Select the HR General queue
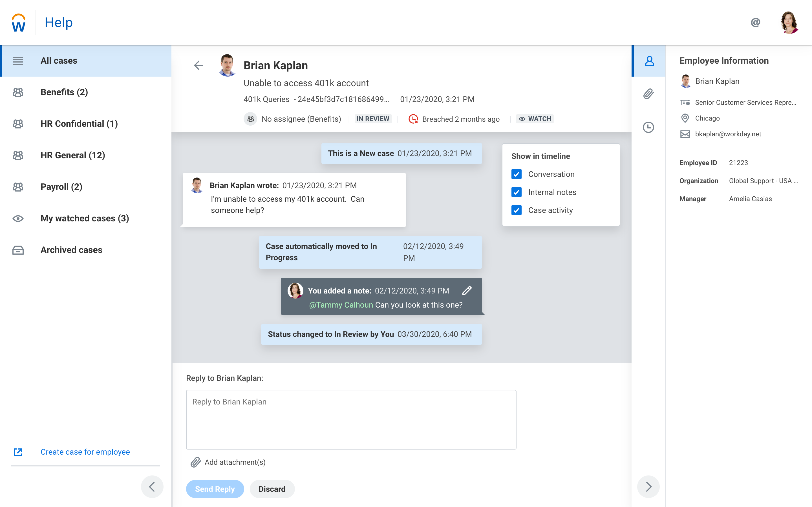 pyautogui.click(x=72, y=155)
